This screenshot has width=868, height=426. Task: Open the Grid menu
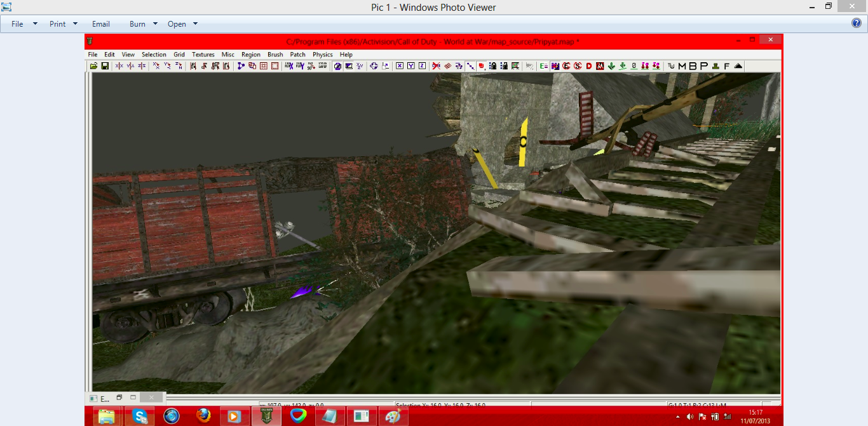[x=179, y=55]
